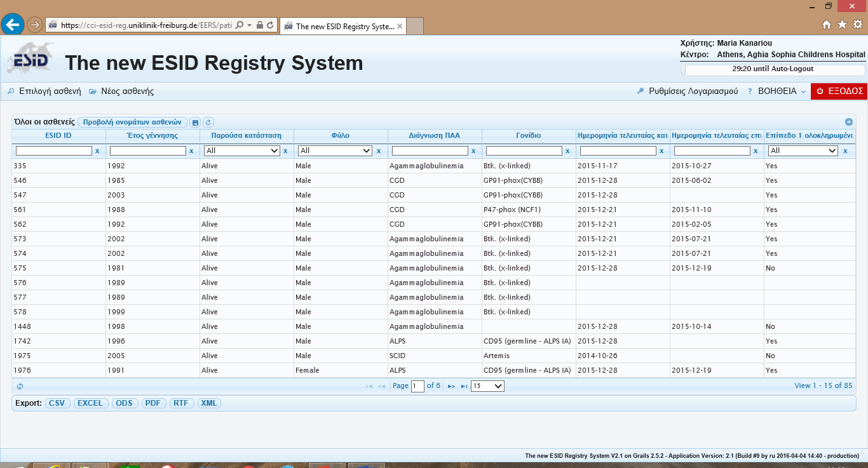Image resolution: width=868 pixels, height=468 pixels.
Task: Sort by Διάγνωση ΠΑΑ column header
Action: (x=435, y=136)
